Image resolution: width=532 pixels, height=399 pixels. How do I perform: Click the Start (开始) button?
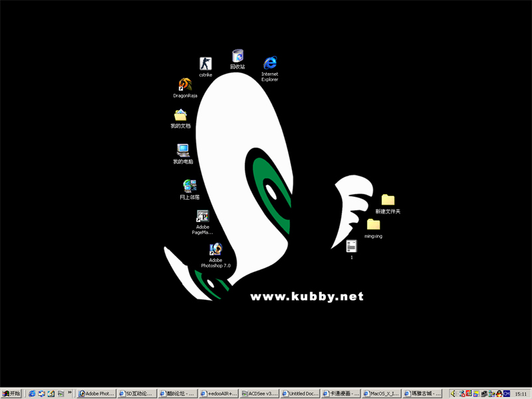tap(11, 394)
